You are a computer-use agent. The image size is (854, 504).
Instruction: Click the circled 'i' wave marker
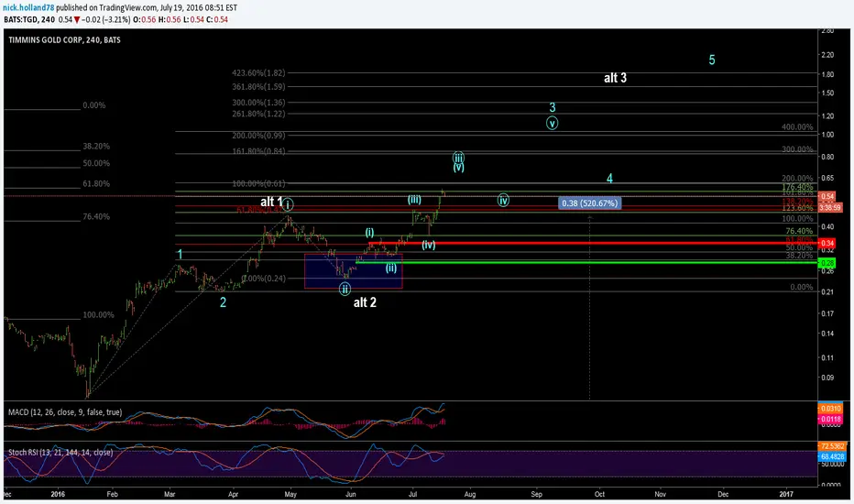click(x=288, y=204)
